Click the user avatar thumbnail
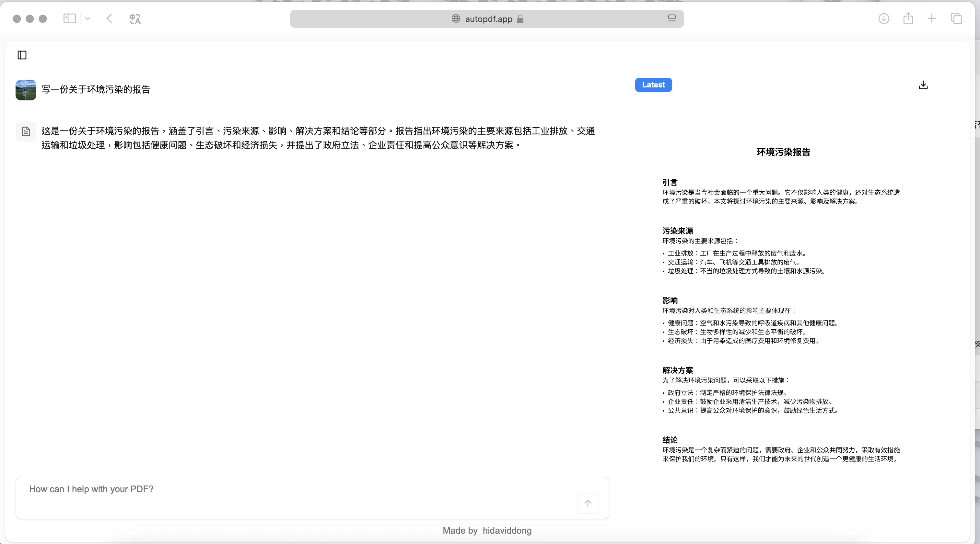 point(26,90)
